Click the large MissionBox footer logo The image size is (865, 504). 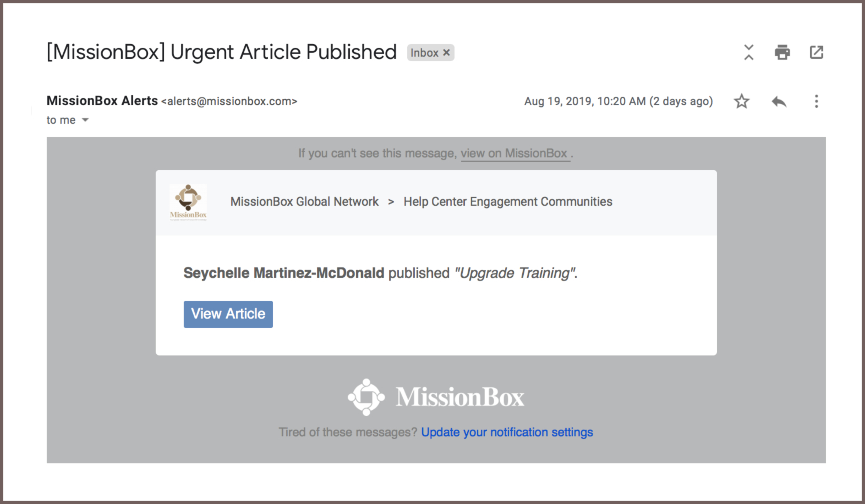[436, 397]
